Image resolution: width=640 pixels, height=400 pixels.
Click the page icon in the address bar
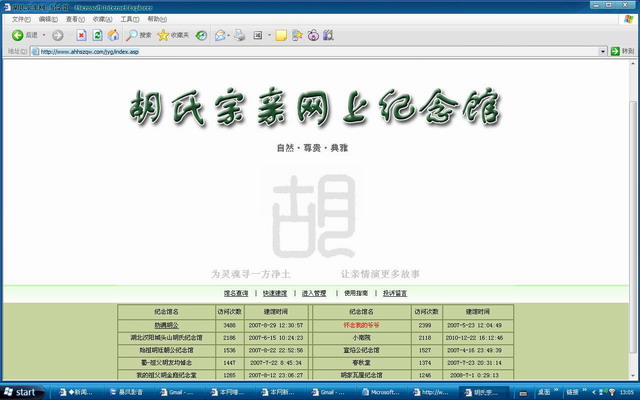[x=35, y=51]
